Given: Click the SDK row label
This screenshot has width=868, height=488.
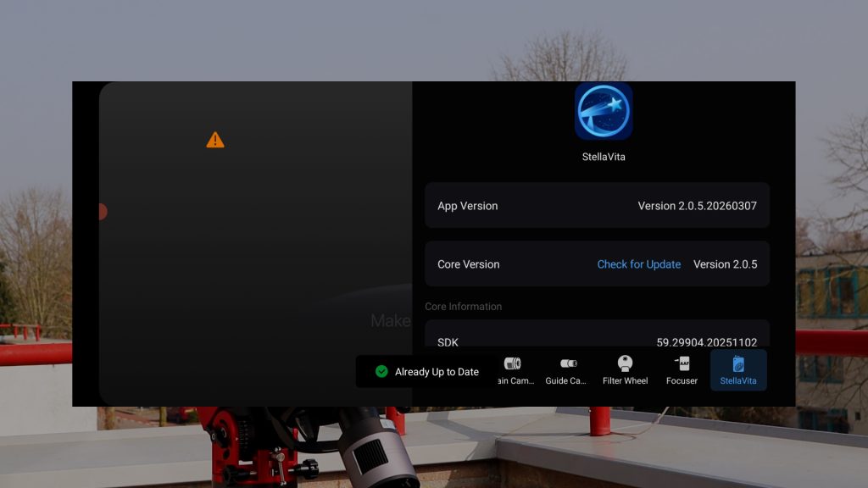Looking at the screenshot, I should click(448, 342).
